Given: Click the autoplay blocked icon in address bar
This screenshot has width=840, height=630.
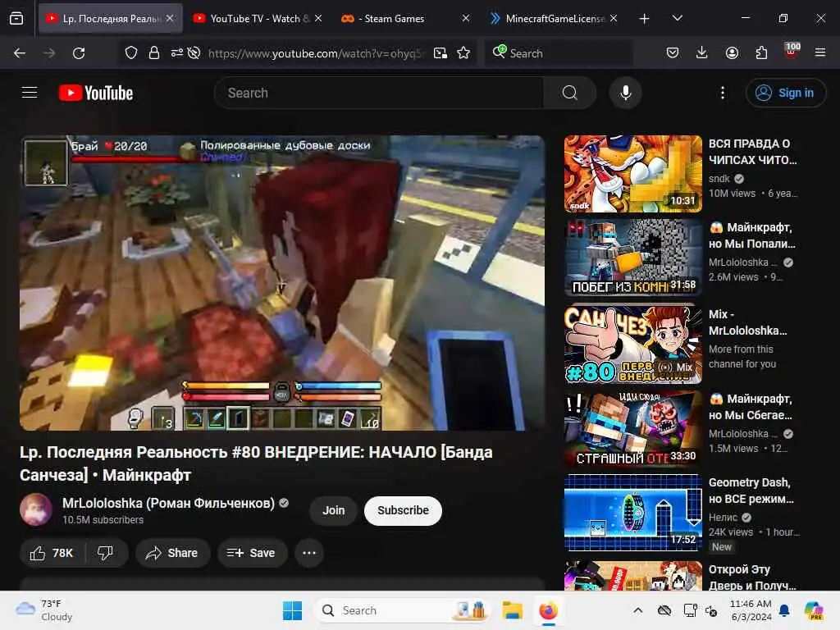Looking at the screenshot, I should 194,53.
